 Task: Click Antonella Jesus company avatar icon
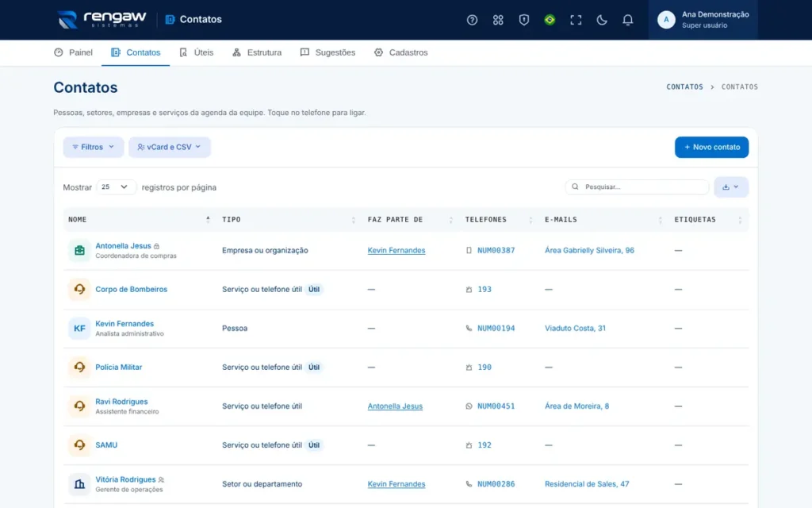pyautogui.click(x=79, y=250)
